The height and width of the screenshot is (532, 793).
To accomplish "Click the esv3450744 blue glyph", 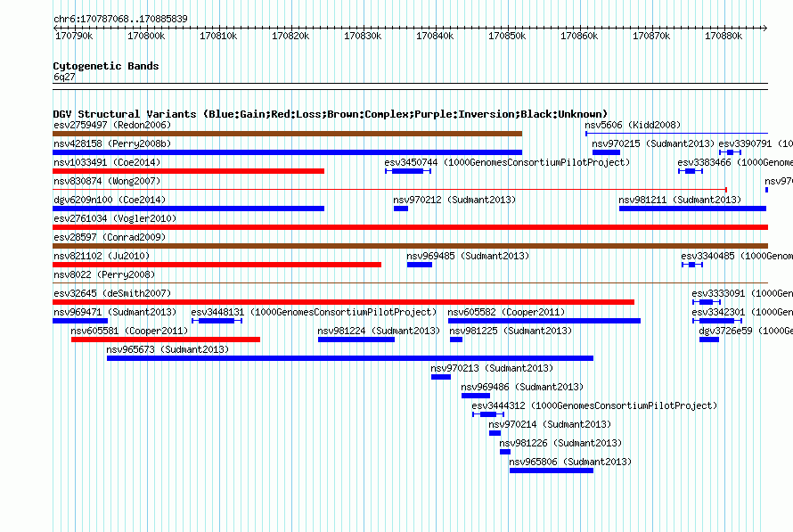I will (407, 171).
